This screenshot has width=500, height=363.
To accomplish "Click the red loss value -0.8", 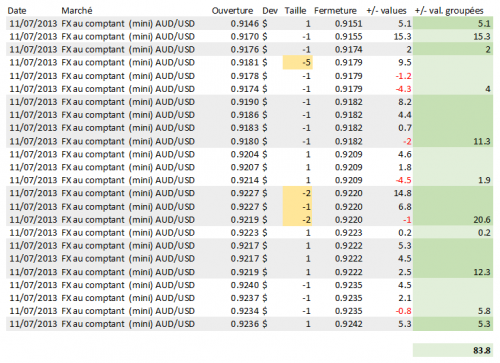I will point(403,311).
